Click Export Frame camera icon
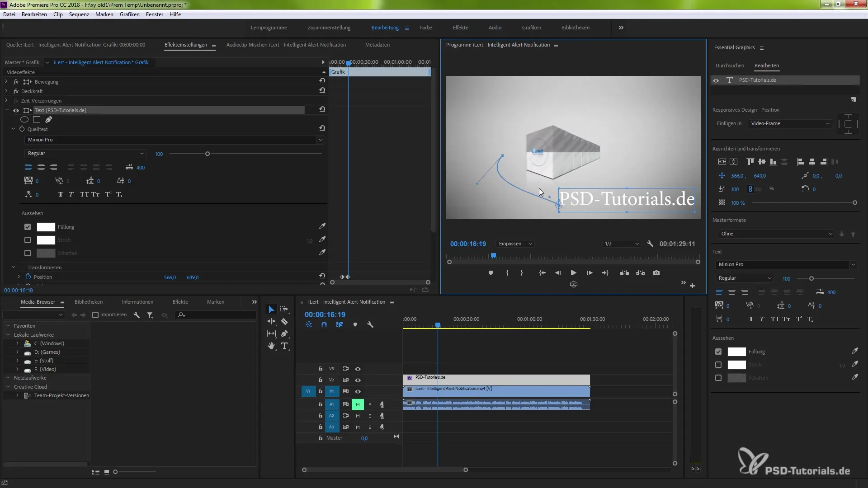Screen dimensions: 868x488 click(656, 273)
